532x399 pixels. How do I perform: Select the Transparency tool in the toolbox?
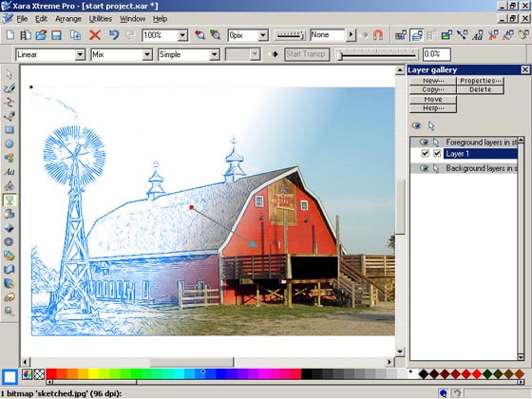(9, 200)
